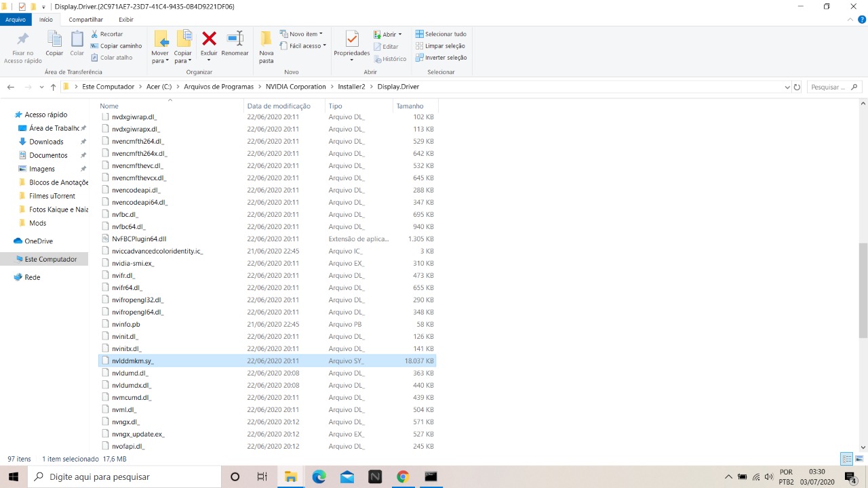The image size is (868, 488).
Task: Switch to the Compartilhar tab
Action: tap(85, 20)
